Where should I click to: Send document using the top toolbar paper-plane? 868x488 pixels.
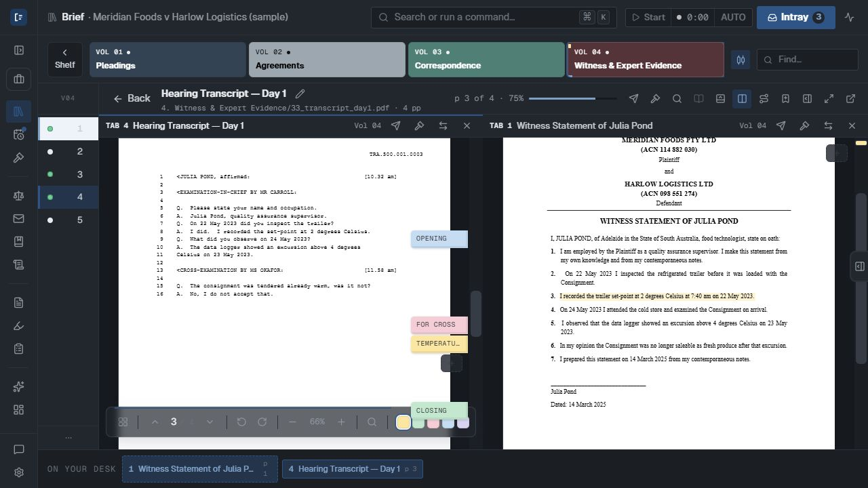(x=633, y=98)
